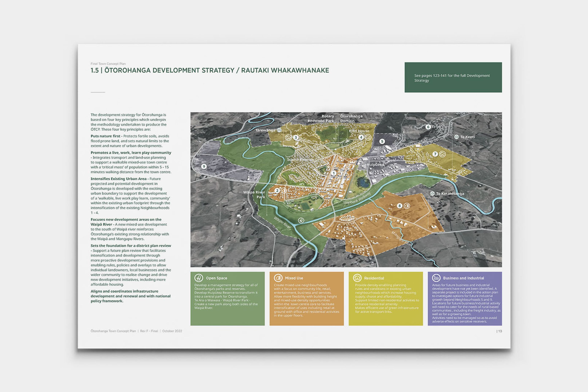Click the purple Business and Industrial legend panel
Image resolution: width=588 pixels, height=392 pixels.
pyautogui.click(x=464, y=302)
